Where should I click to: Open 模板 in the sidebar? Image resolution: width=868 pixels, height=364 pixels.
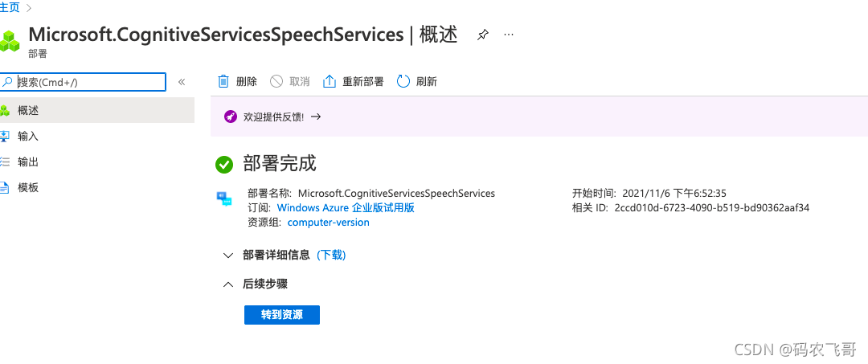[x=28, y=187]
